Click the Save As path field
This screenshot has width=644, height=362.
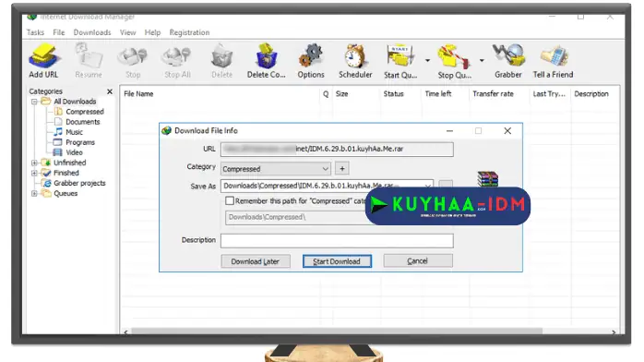327,187
